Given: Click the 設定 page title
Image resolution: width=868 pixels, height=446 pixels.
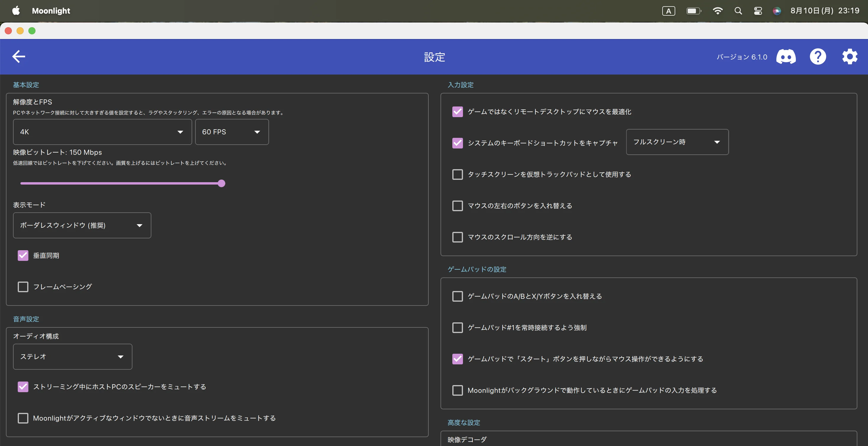Looking at the screenshot, I should tap(434, 57).
